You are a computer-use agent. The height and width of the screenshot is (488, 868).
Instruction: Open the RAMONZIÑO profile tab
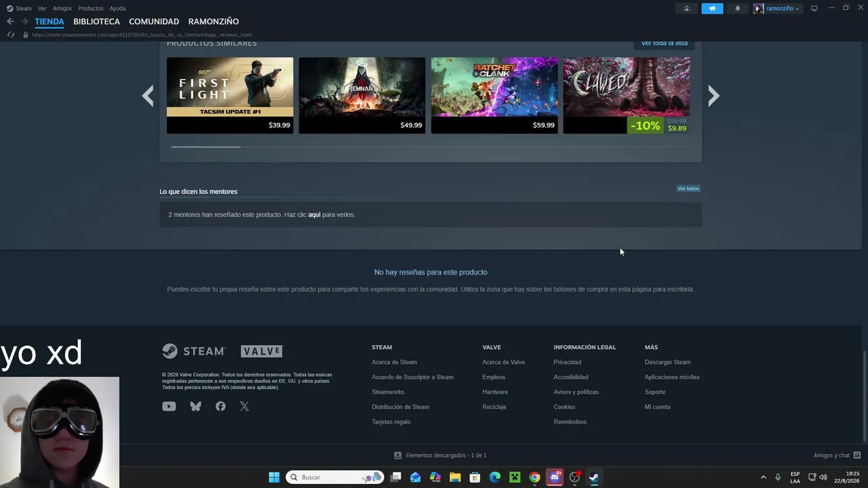[x=214, y=22]
